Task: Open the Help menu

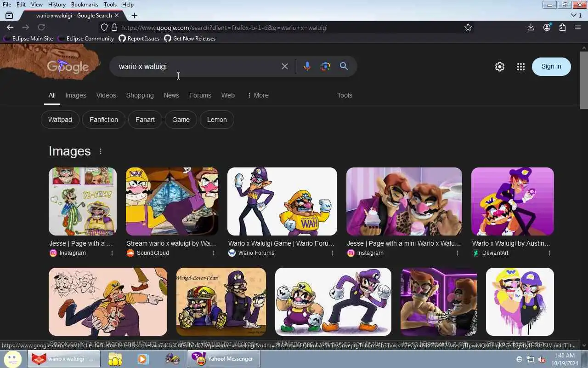Action: click(128, 5)
